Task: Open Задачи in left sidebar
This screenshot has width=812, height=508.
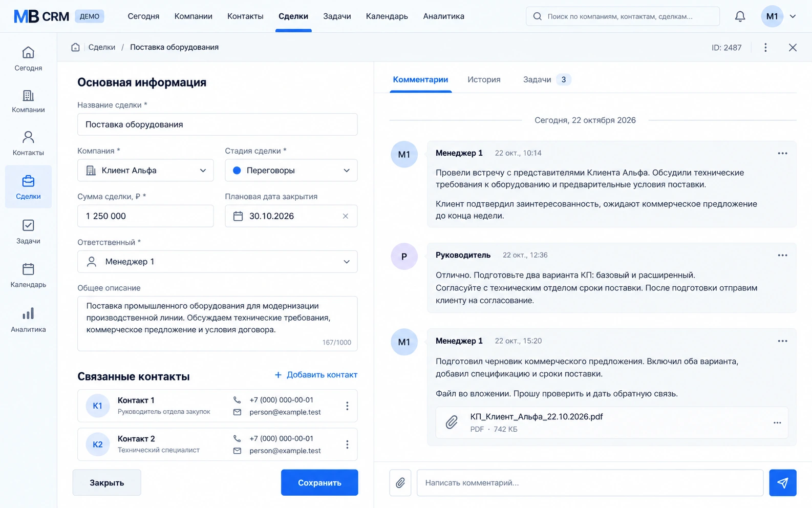Action: (x=28, y=232)
